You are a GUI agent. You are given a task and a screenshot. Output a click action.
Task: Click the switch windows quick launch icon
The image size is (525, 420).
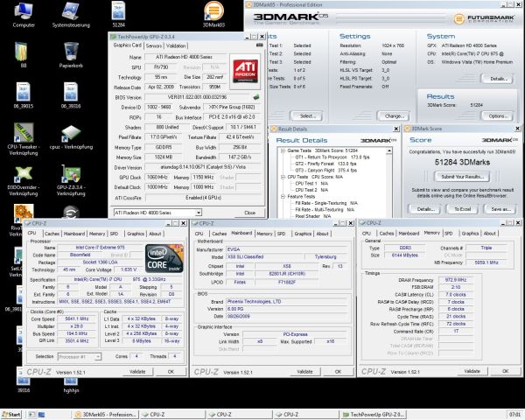click(x=41, y=415)
